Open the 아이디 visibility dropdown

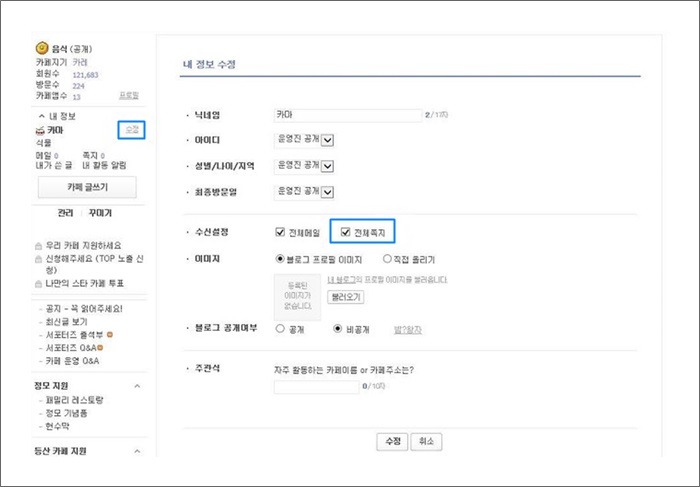tap(327, 140)
